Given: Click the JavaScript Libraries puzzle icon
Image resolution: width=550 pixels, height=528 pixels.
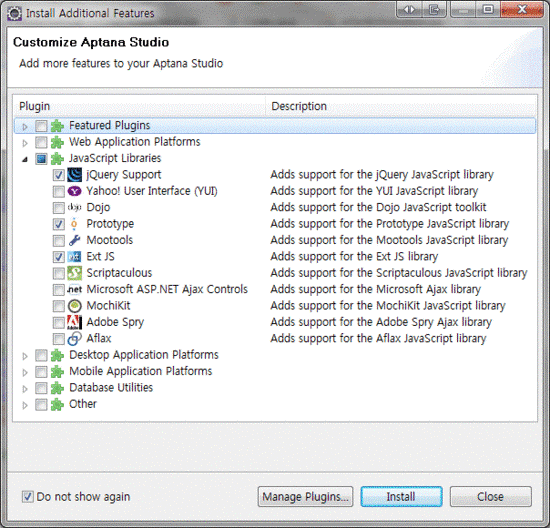Looking at the screenshot, I should point(57,159).
